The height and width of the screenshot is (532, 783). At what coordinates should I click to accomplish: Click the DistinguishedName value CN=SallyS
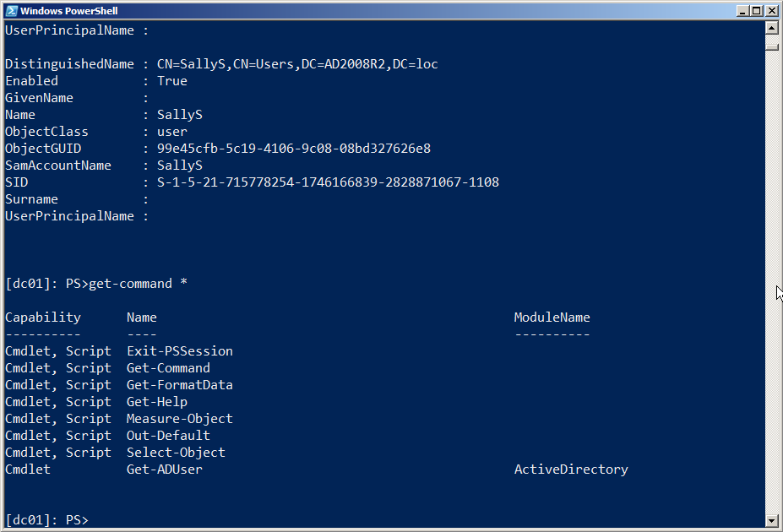point(297,64)
